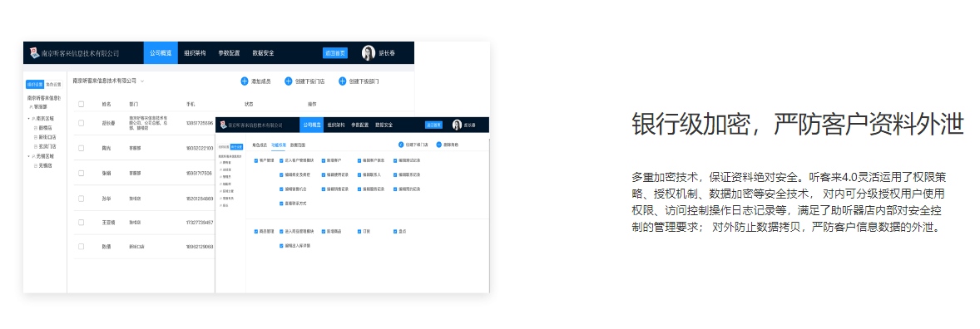
Task: Uncheck the 编辑联系人 checkbox
Action: (360, 174)
